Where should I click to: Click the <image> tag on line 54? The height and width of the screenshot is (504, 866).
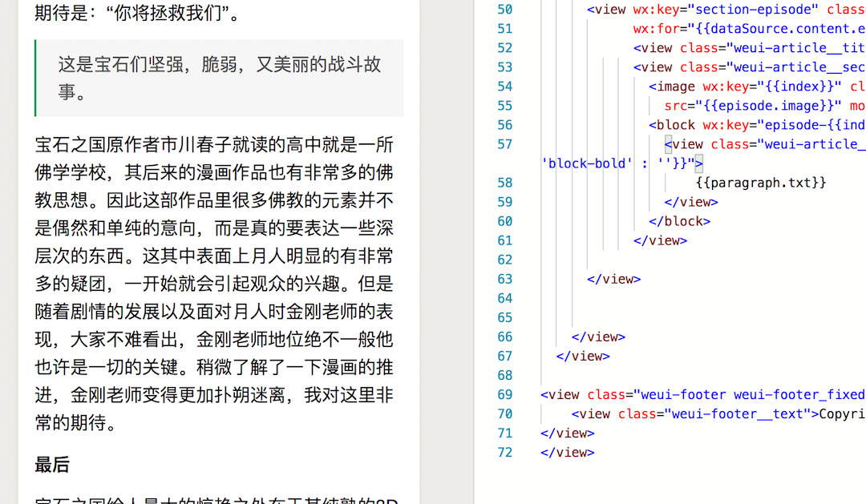(672, 87)
